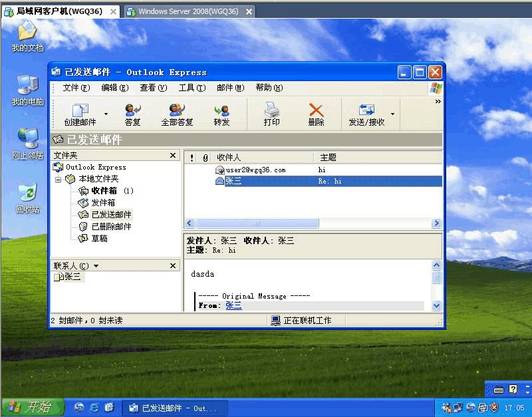Click the 开始 Start button
This screenshot has height=417, width=532.
(32, 407)
